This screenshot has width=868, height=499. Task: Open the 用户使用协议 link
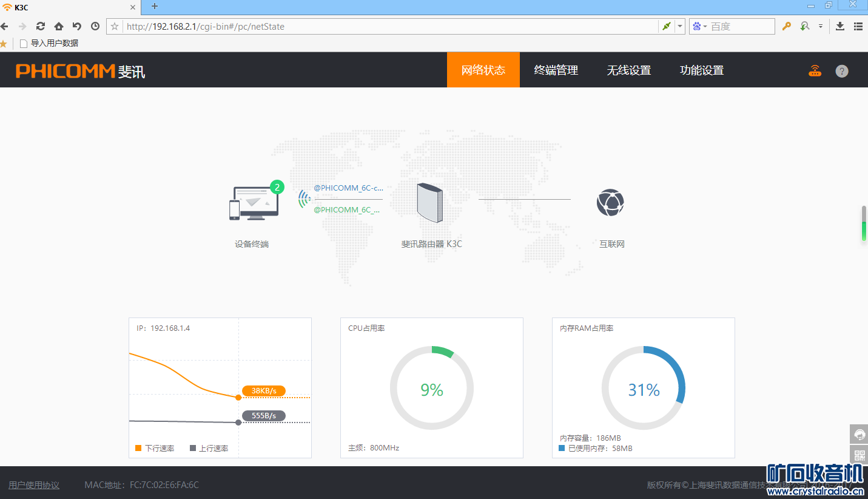(x=34, y=485)
